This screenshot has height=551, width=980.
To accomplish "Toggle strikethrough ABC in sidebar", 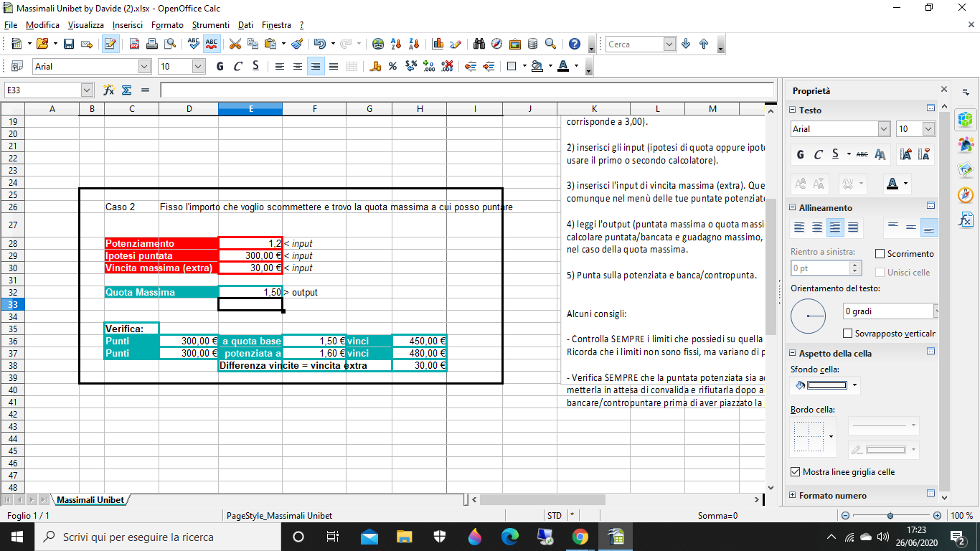I will [x=862, y=154].
